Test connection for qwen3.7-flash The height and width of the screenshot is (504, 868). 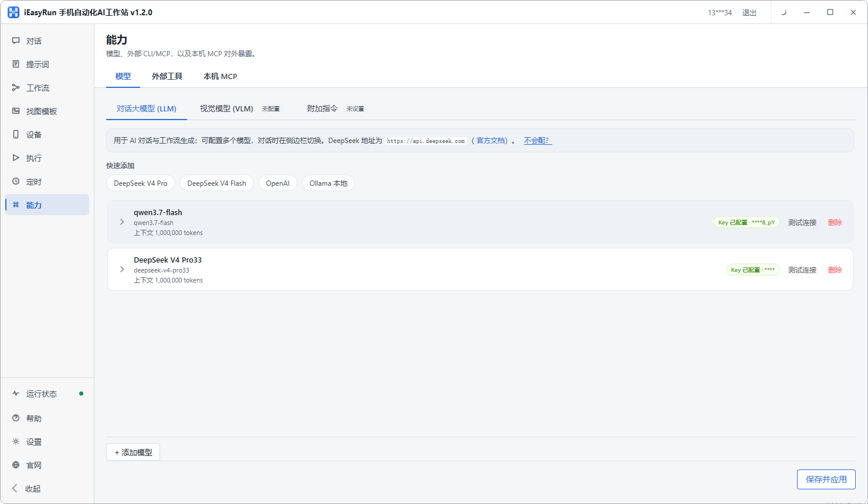tap(802, 223)
